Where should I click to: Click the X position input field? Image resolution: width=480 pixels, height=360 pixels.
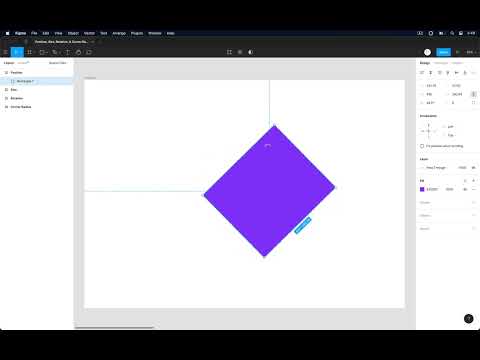point(432,86)
